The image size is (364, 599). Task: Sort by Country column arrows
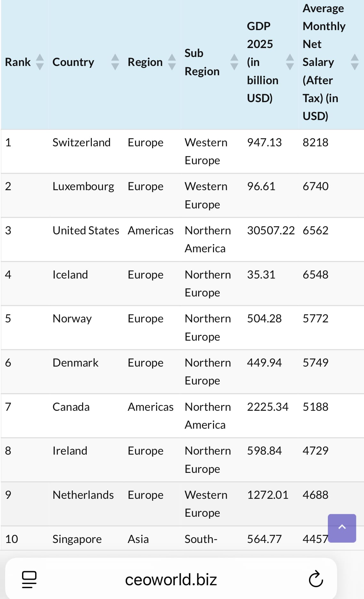[x=115, y=62]
